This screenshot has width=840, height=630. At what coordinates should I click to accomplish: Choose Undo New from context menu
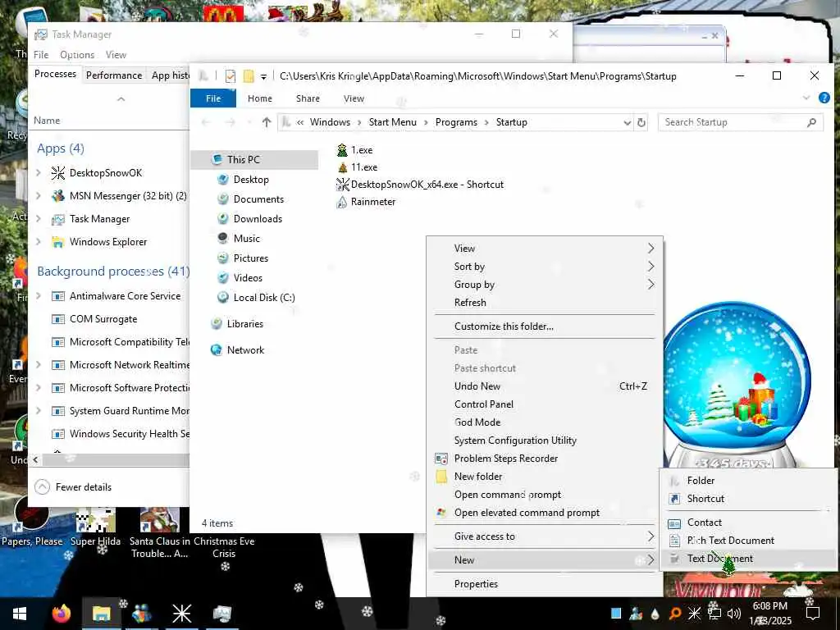point(546,386)
